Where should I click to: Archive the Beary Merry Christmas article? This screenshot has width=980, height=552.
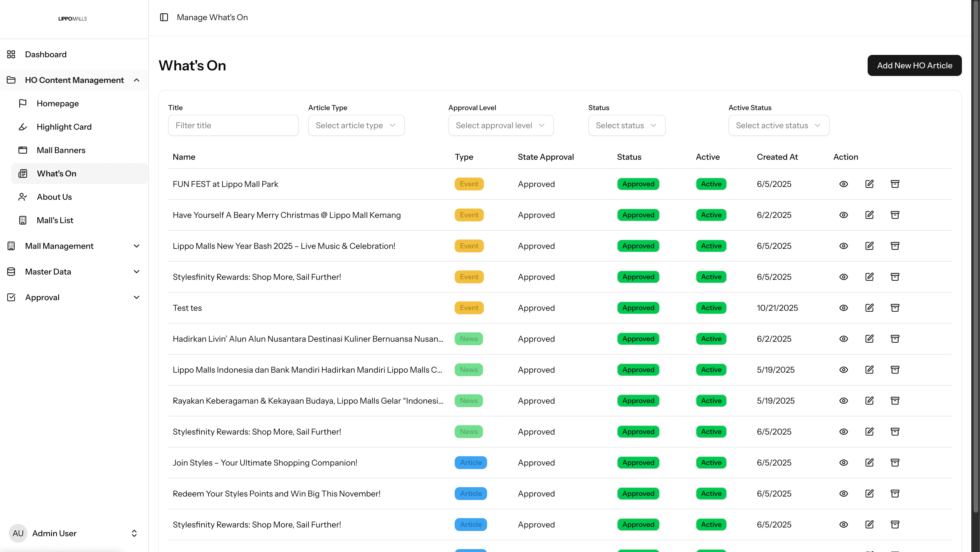(895, 215)
